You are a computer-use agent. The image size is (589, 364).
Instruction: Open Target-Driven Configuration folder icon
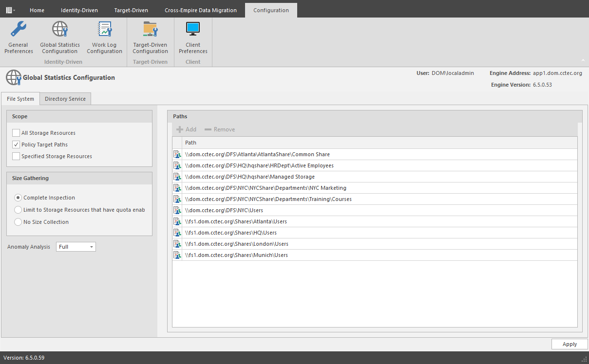click(x=150, y=30)
